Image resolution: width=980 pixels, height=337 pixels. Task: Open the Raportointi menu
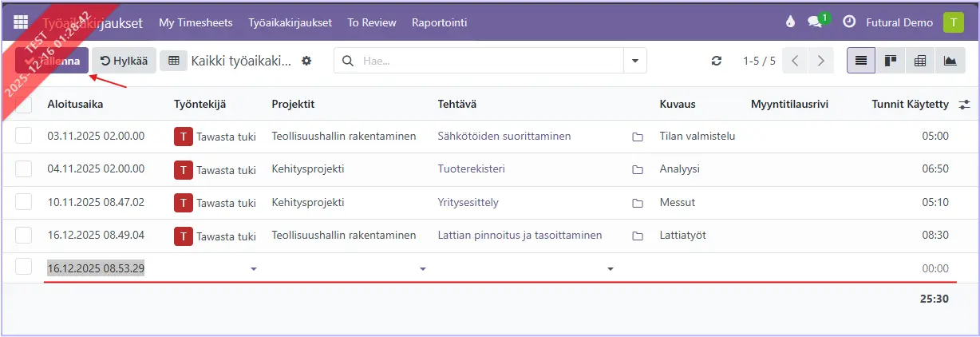tap(439, 22)
